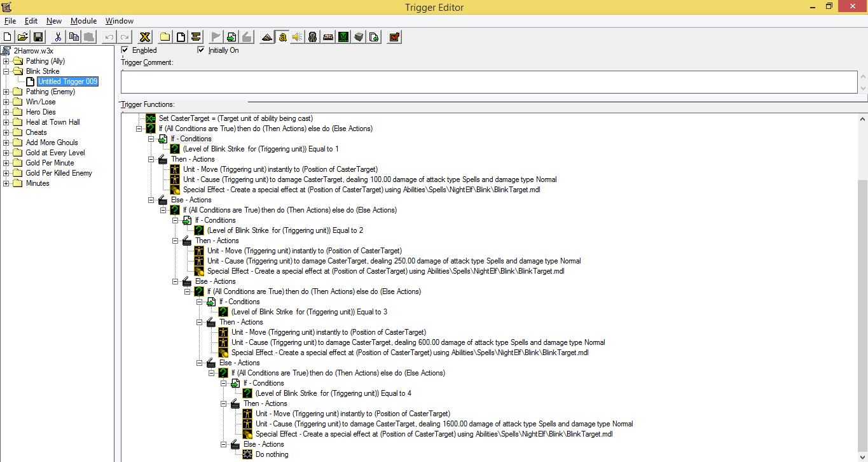Open the Edit menu

click(x=31, y=21)
